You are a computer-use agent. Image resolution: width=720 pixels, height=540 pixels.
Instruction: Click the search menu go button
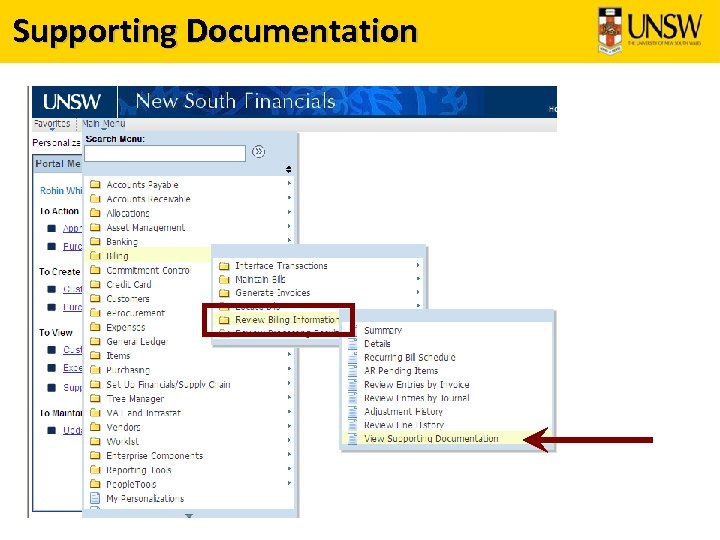coord(259,152)
